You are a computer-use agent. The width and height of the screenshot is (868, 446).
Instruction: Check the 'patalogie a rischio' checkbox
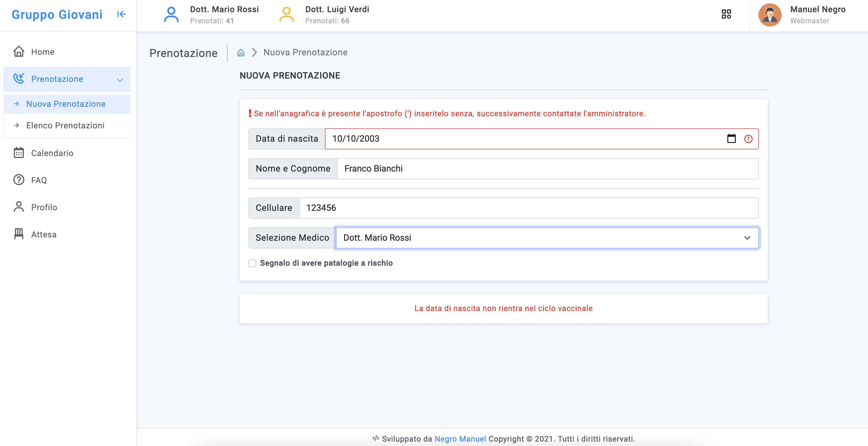click(x=252, y=263)
